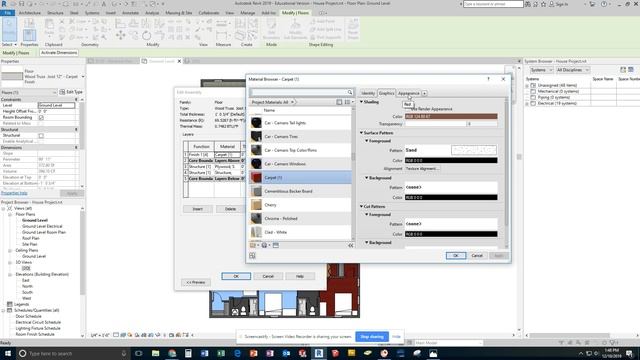
Task: Collapse the Constraints section in Properties
Action: [x=76, y=100]
